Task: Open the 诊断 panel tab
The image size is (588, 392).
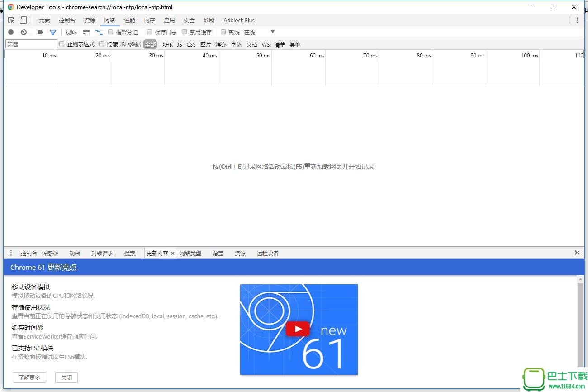Action: point(209,20)
